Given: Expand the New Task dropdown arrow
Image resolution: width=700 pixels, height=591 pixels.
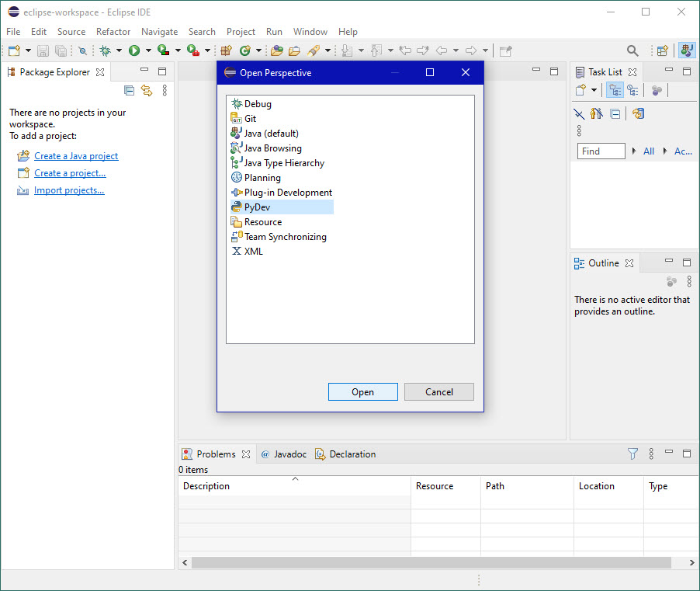Looking at the screenshot, I should [594, 91].
